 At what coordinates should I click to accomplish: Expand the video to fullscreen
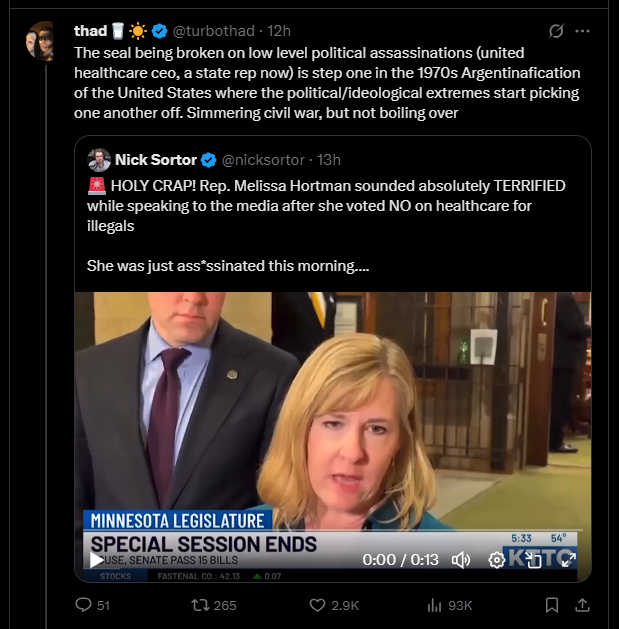[x=567, y=560]
